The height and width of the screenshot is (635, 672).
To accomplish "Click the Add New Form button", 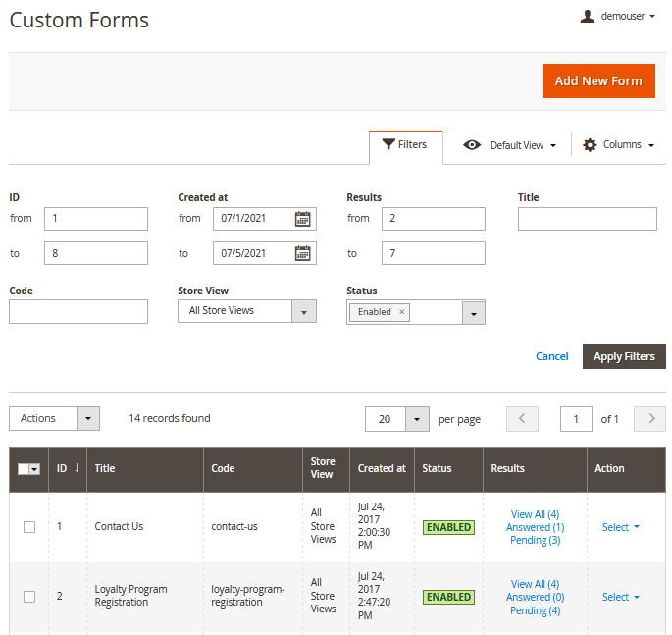I will click(597, 81).
